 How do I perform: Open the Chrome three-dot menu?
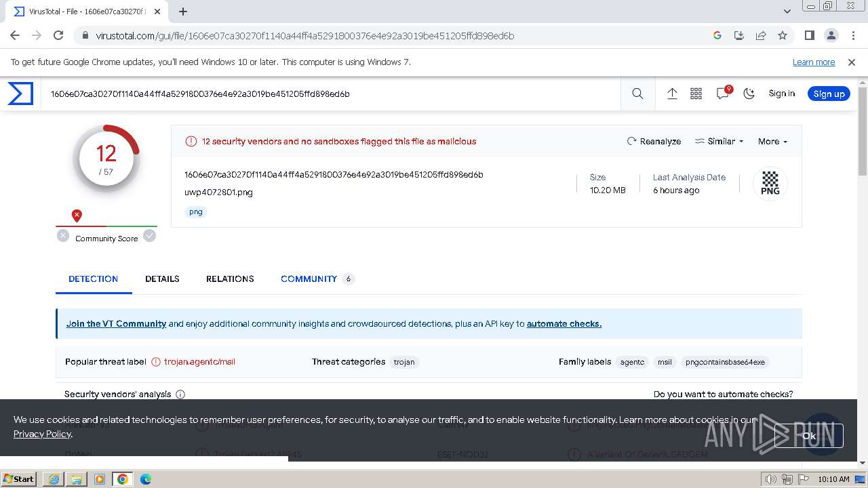[852, 35]
